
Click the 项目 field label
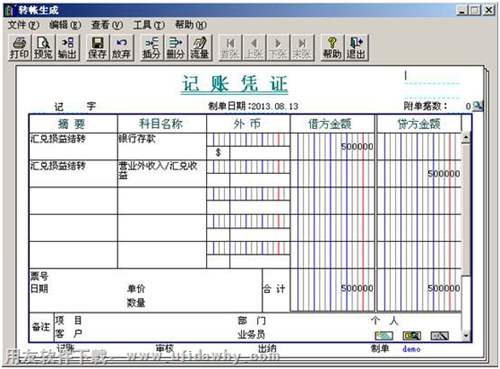tap(69, 320)
